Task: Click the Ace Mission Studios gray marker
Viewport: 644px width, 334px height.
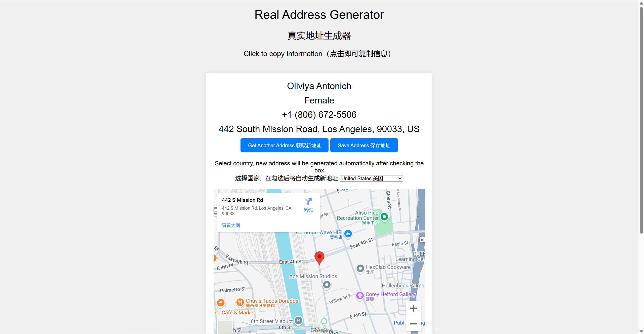Action: click(x=327, y=285)
